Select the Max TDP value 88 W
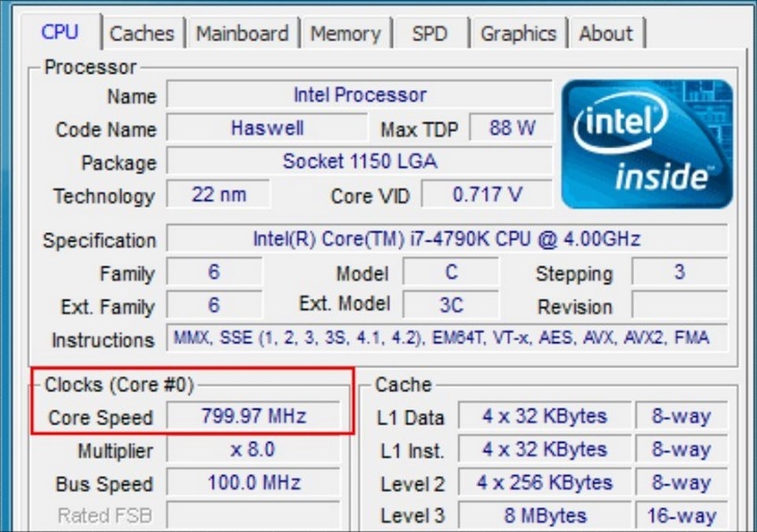This screenshot has height=532, width=757. pos(513,128)
